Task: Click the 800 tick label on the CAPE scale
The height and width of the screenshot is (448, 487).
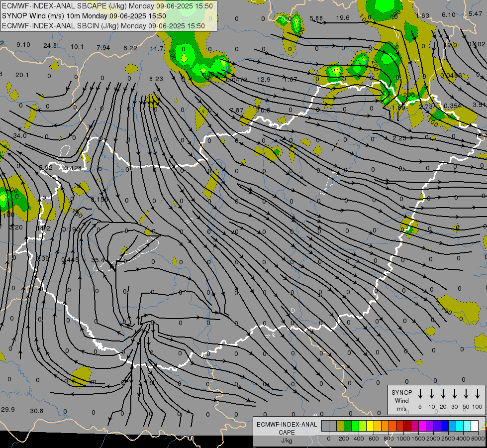Action: [389, 439]
